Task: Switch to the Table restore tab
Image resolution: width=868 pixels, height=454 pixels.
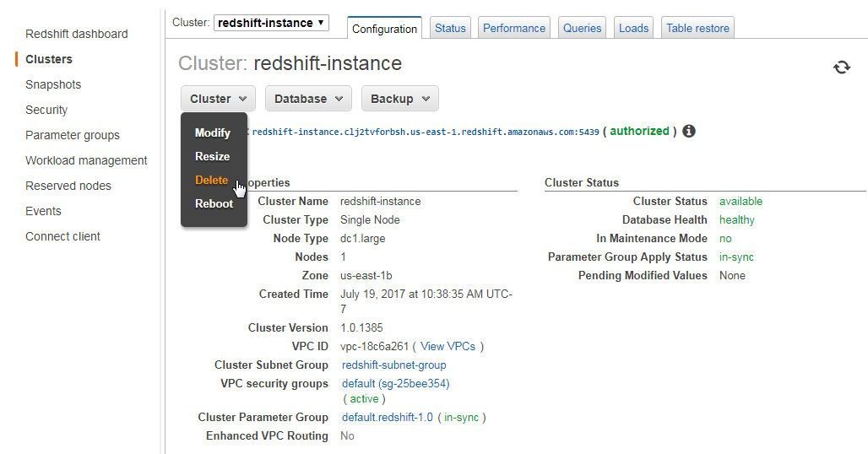Action: 697,28
